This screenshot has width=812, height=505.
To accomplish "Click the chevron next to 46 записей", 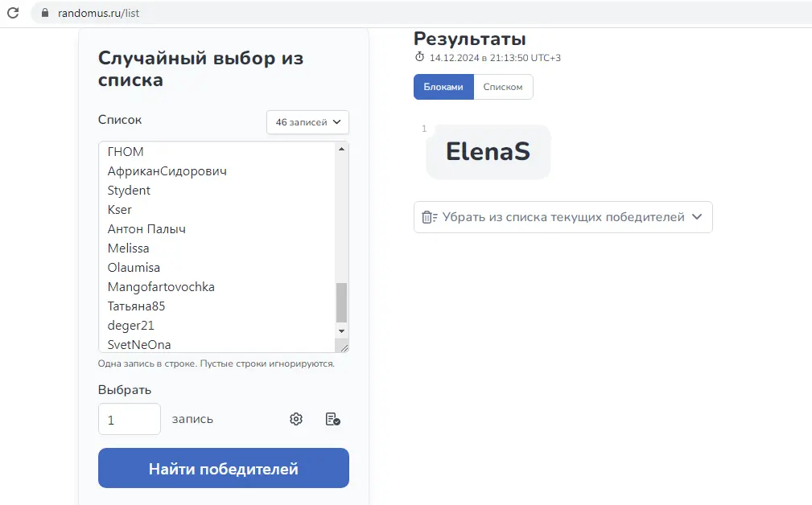I will pyautogui.click(x=336, y=122).
